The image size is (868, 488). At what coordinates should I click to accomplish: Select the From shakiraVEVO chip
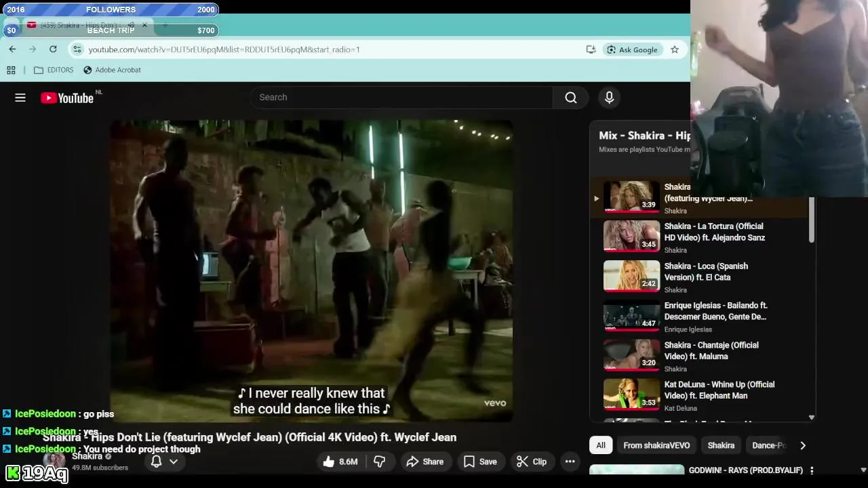tap(656, 445)
